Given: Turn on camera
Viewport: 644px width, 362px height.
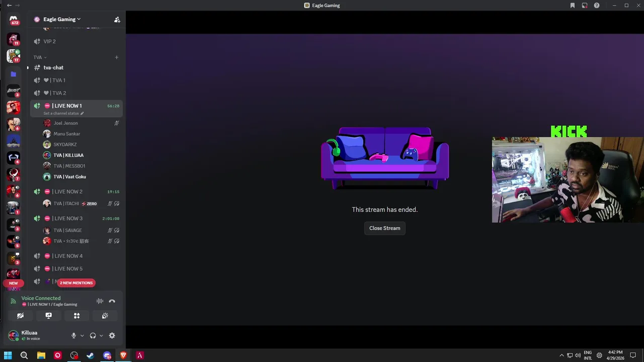Looking at the screenshot, I should [20, 316].
